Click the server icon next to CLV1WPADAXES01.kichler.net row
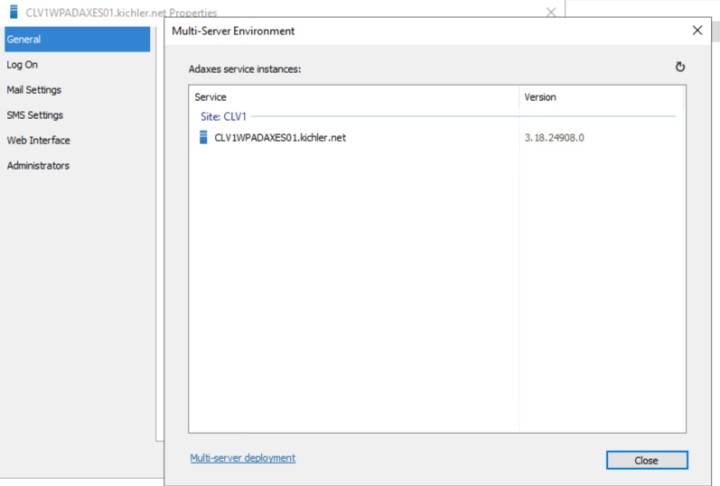The width and height of the screenshot is (720, 486). 203,137
